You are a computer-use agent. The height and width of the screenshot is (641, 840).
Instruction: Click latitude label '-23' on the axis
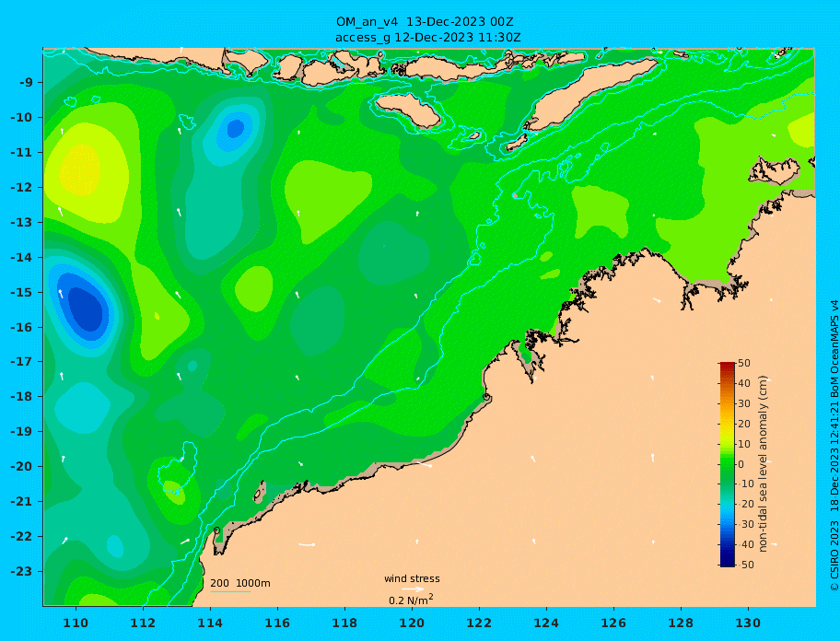click(x=22, y=571)
